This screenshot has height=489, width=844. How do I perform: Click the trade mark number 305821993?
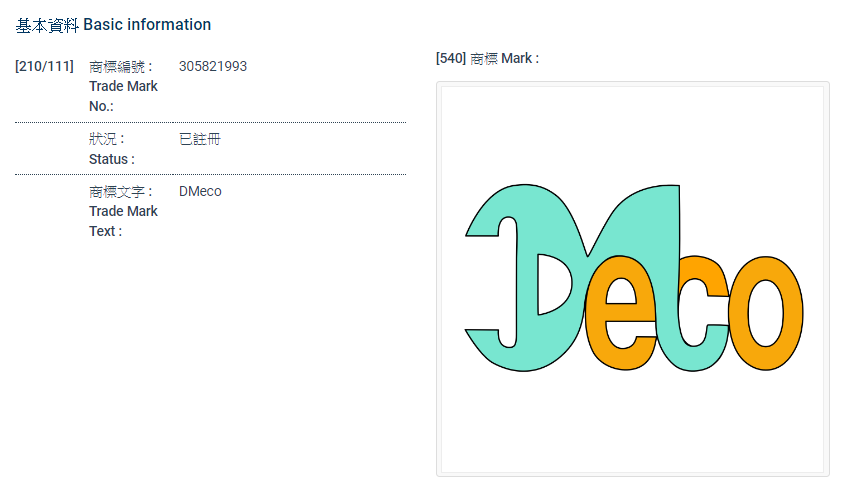coord(213,67)
